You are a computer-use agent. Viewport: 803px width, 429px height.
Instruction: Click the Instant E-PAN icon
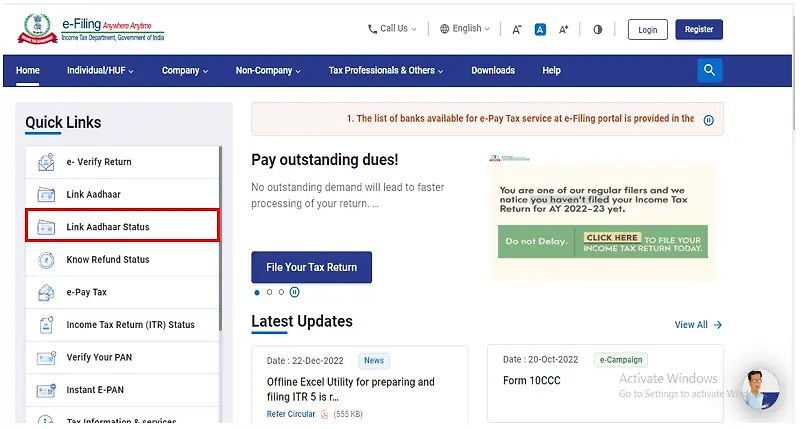coord(46,390)
